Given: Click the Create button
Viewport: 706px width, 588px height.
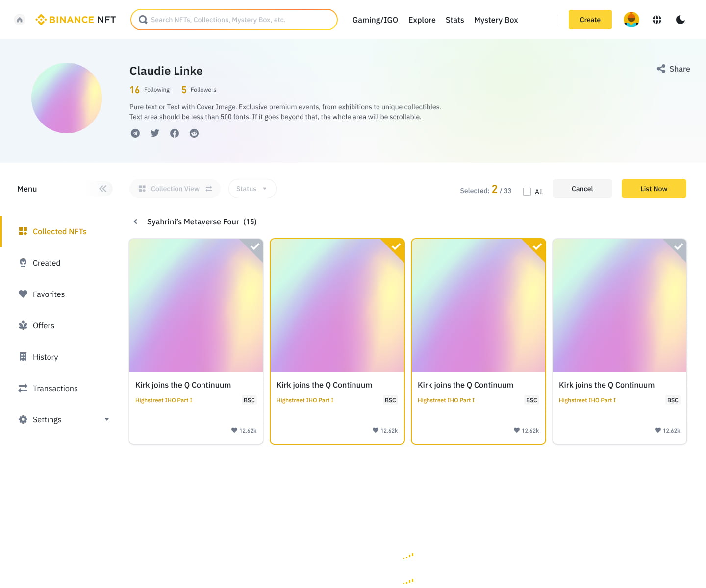Looking at the screenshot, I should coord(590,20).
